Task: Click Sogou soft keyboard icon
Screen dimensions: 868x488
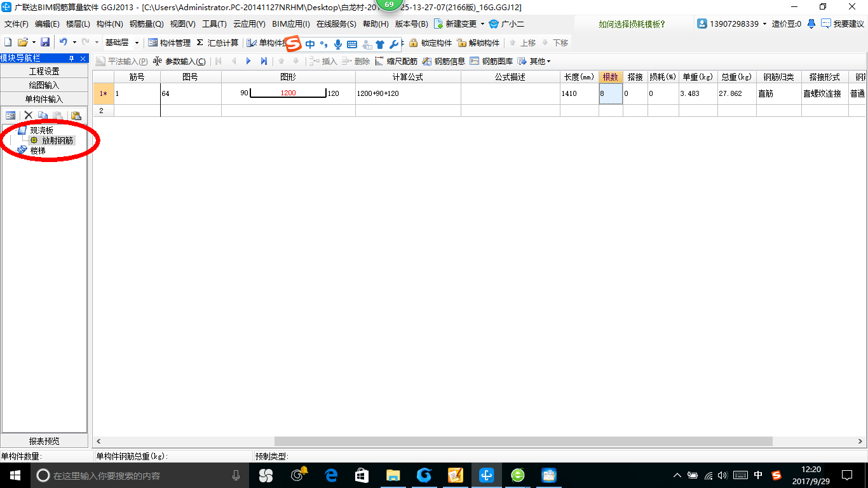Action: pos(352,44)
